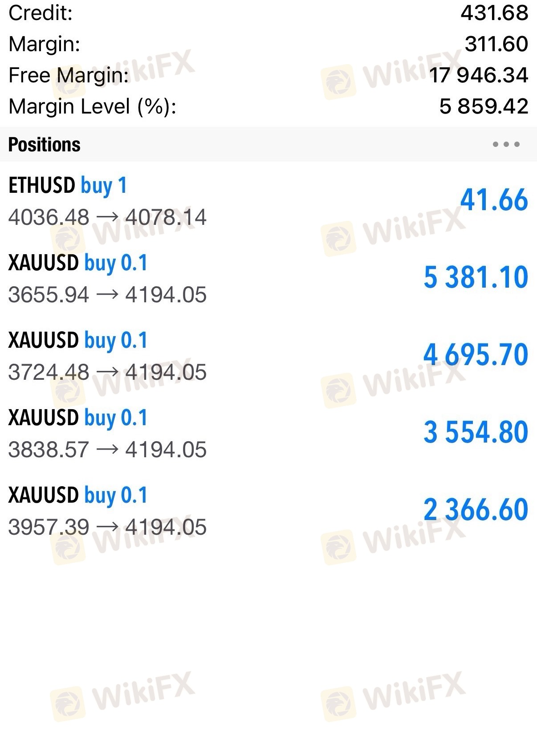537x756 pixels.
Task: Tap the 4 695.70 profit value
Action: tap(476, 355)
